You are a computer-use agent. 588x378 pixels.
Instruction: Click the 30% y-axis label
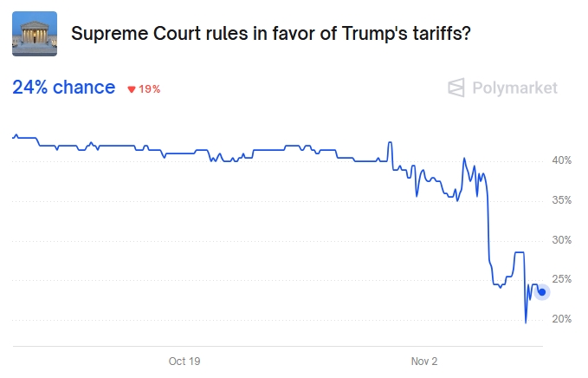561,240
